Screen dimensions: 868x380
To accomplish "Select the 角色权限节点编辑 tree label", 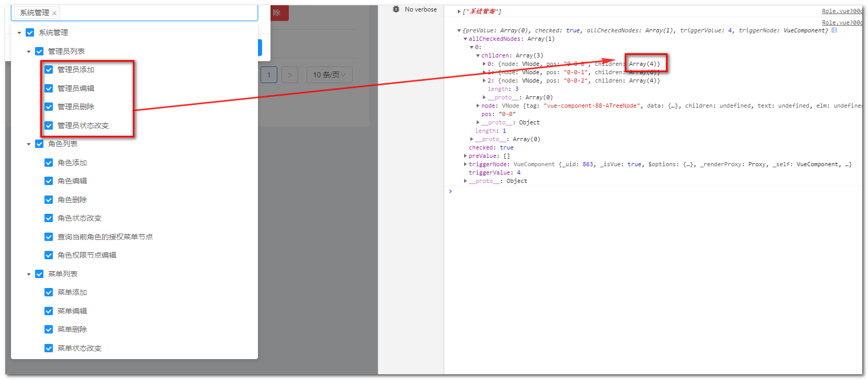I will tap(87, 255).
